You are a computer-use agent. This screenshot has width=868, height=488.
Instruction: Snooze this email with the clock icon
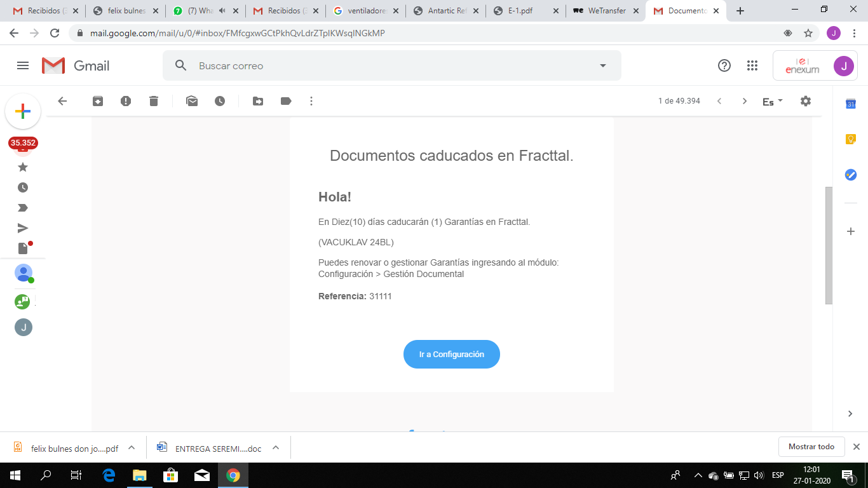(x=220, y=101)
